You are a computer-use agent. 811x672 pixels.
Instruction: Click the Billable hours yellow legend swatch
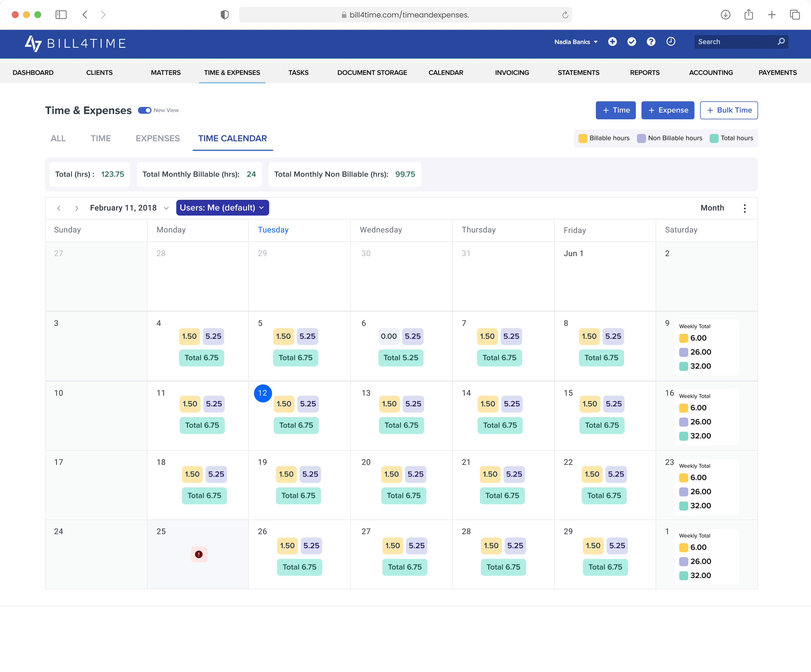pos(583,138)
